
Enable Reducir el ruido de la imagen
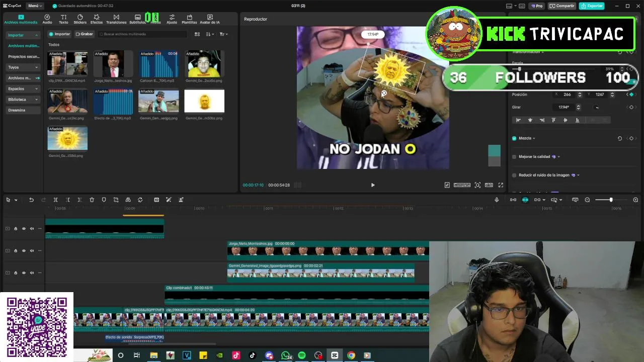[514, 175]
